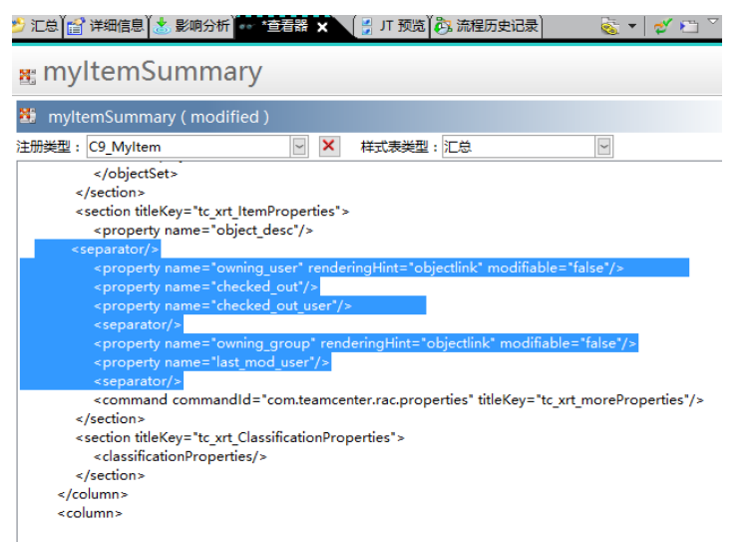Open the 注册类型 dropdown arrow
The image size is (756, 546).
point(299,147)
